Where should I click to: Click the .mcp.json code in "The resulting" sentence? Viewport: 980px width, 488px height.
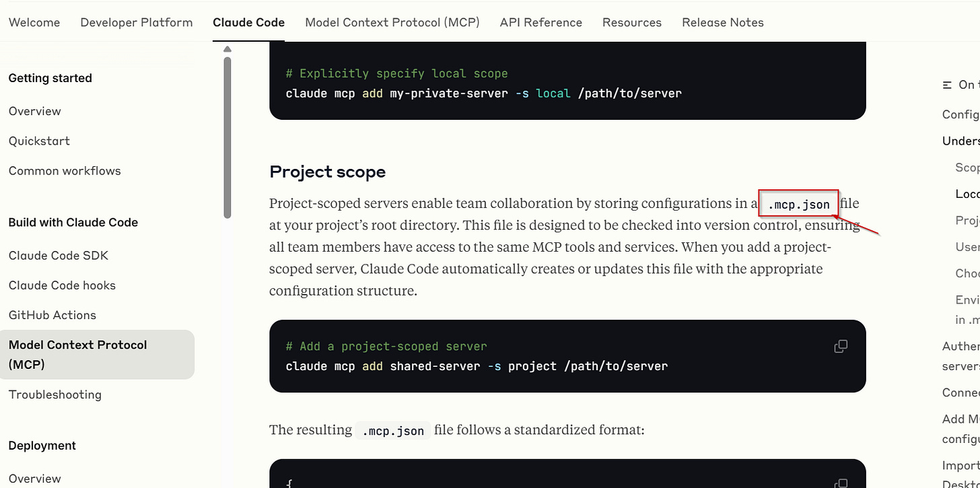[393, 431]
